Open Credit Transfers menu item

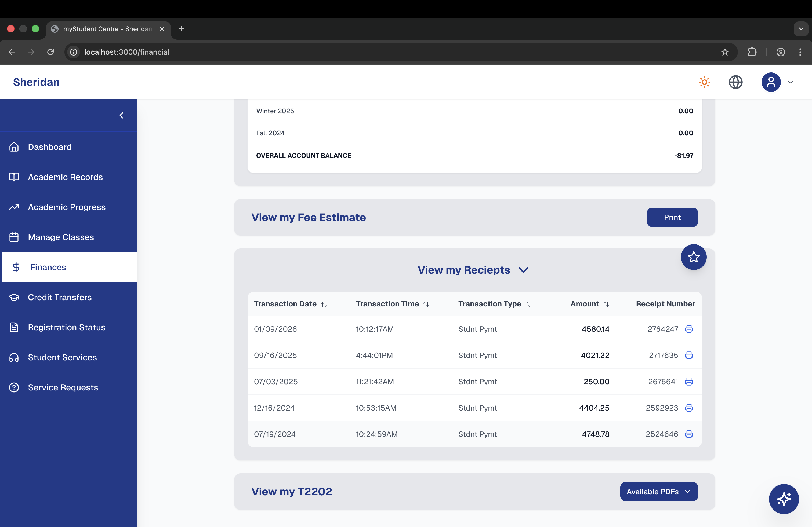(x=60, y=297)
